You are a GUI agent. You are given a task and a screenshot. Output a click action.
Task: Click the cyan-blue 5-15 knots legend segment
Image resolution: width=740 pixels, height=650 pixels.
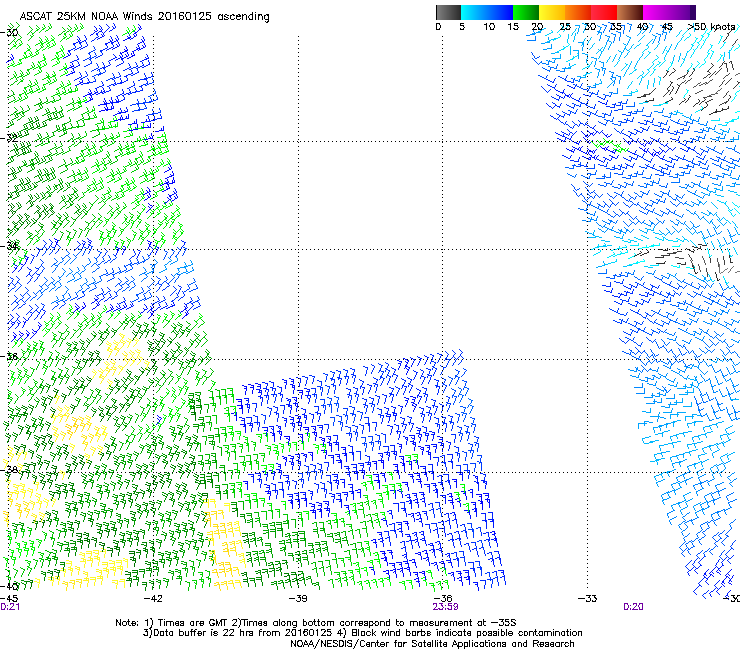pos(487,12)
